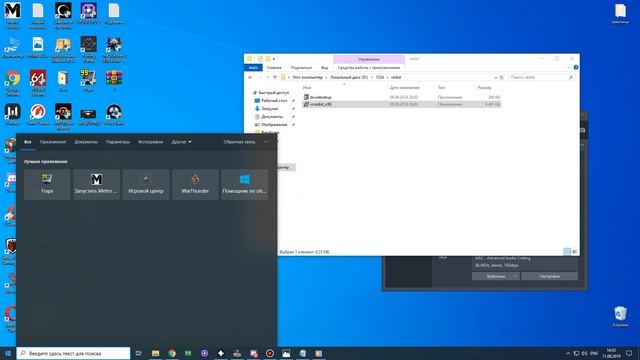Open the Поделиться ribbon tab in Explorer

click(301, 68)
